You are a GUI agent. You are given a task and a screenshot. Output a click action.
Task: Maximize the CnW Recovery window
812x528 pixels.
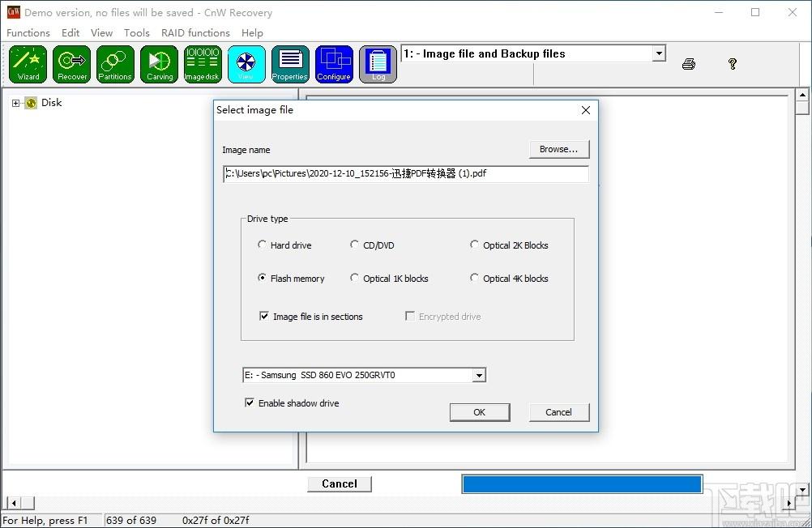coord(755,12)
